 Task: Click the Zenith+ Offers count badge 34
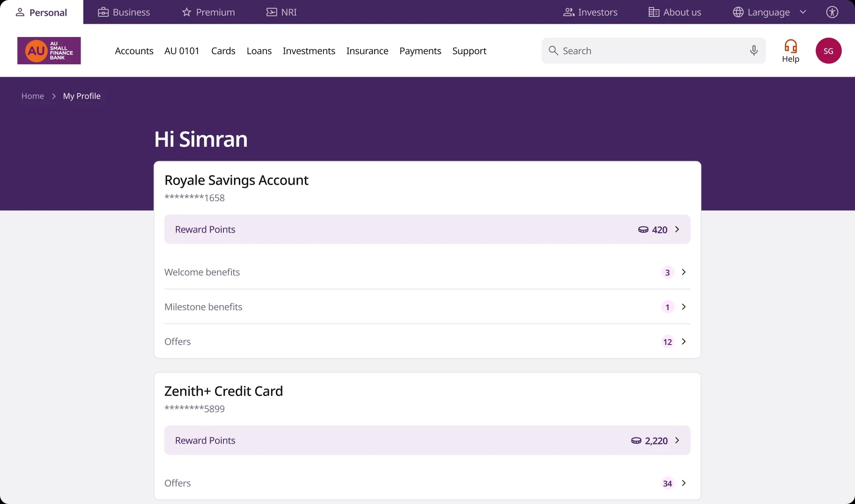[668, 483]
